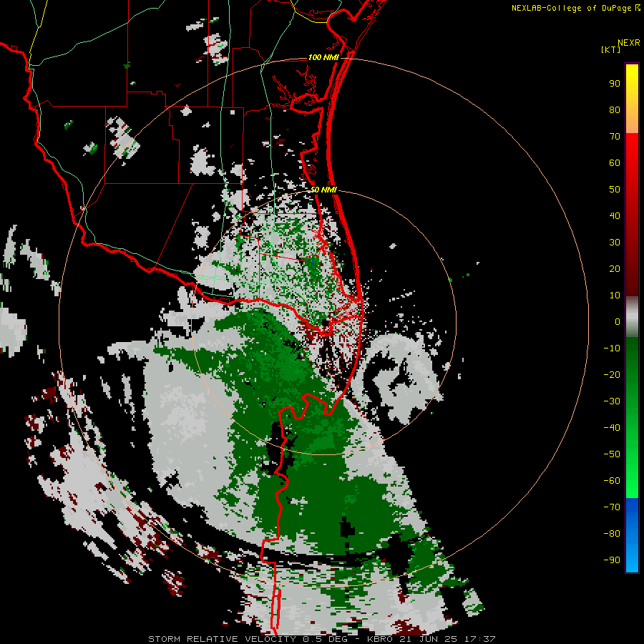Viewport: 644px width, 644px height.
Task: Click the -80 value on the velocity scale
Action: (x=612, y=534)
